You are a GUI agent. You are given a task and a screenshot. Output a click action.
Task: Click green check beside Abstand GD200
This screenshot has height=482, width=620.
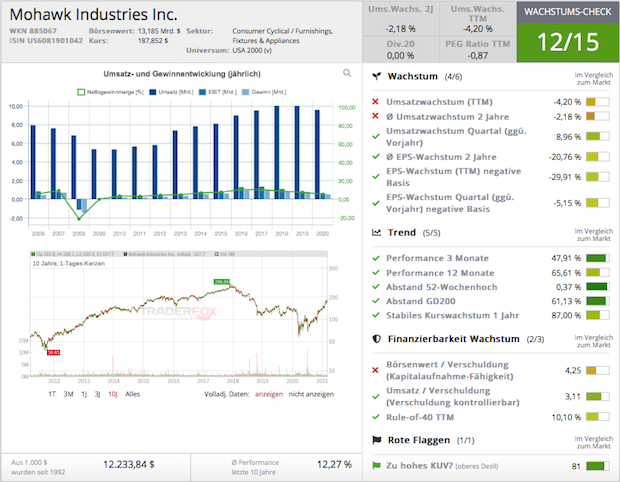point(376,301)
